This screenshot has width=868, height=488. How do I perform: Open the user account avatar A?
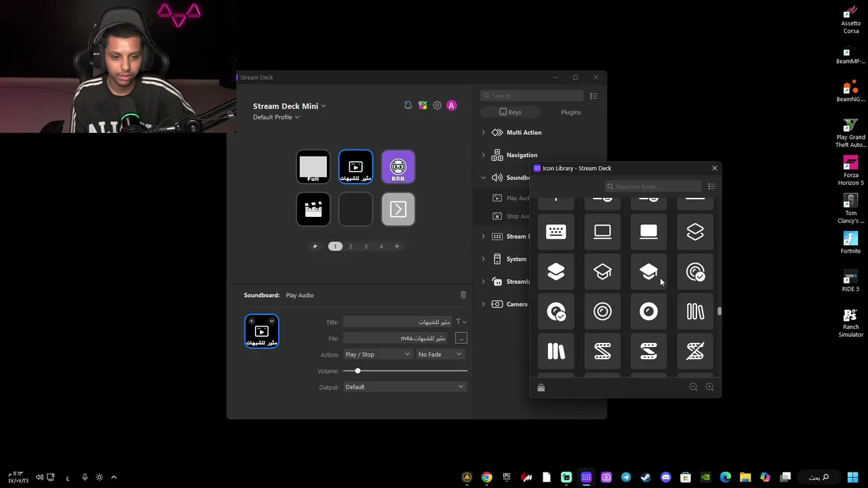click(452, 105)
